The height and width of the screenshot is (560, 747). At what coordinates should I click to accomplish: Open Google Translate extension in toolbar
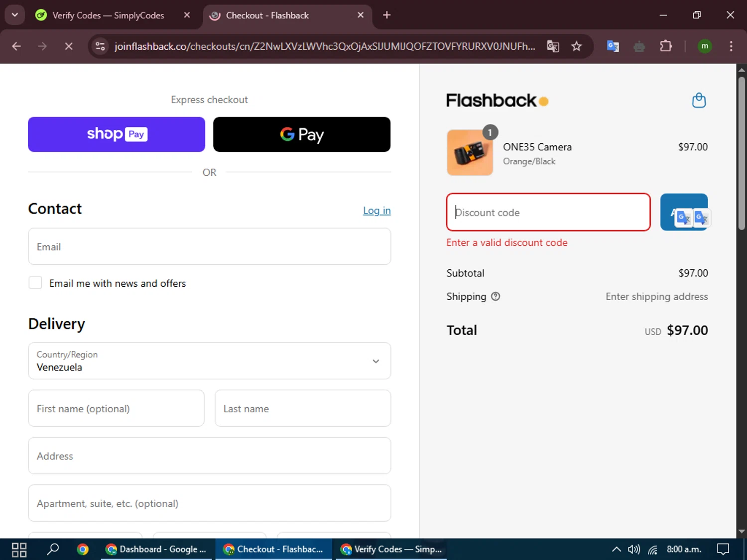(613, 46)
